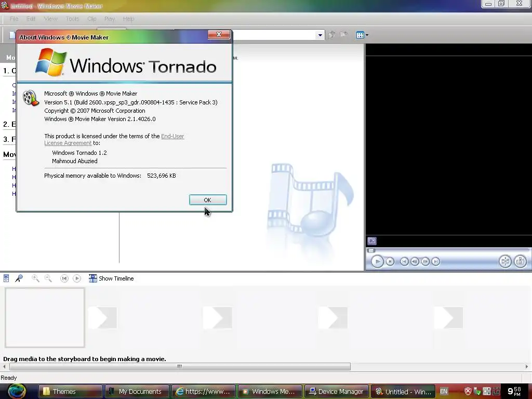Click the new collection folder icon
532x399 pixels.
click(344, 35)
